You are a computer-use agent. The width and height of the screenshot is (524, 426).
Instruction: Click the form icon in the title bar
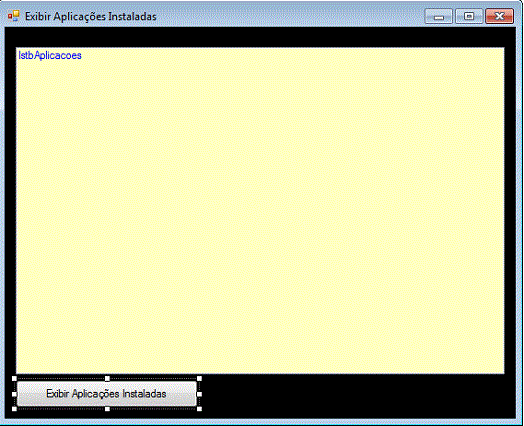click(x=14, y=16)
